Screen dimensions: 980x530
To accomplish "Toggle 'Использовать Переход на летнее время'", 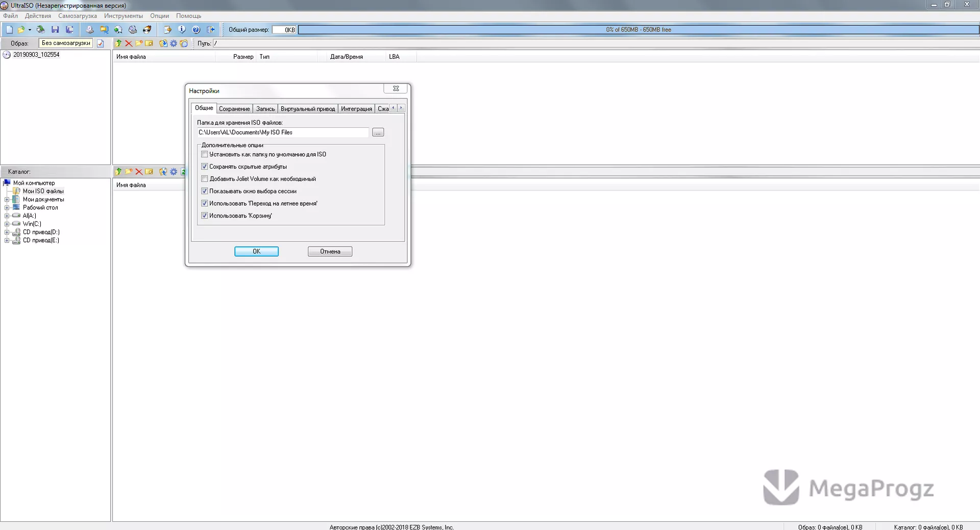I will coord(205,203).
